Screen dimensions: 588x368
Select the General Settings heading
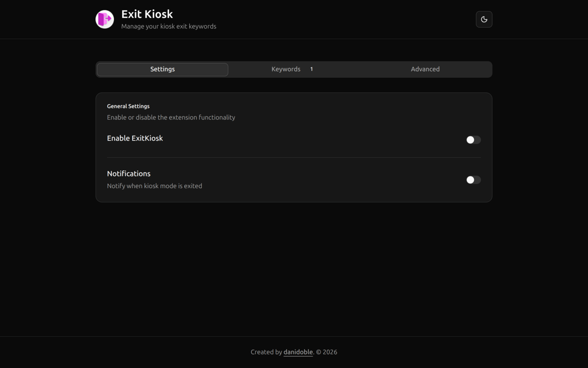pyautogui.click(x=128, y=106)
